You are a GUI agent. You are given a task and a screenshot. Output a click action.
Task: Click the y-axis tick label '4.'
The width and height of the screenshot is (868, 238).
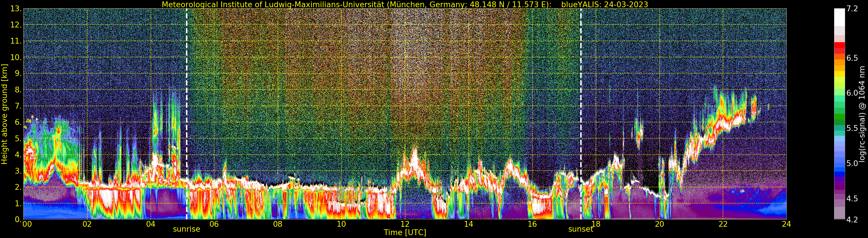19,155
